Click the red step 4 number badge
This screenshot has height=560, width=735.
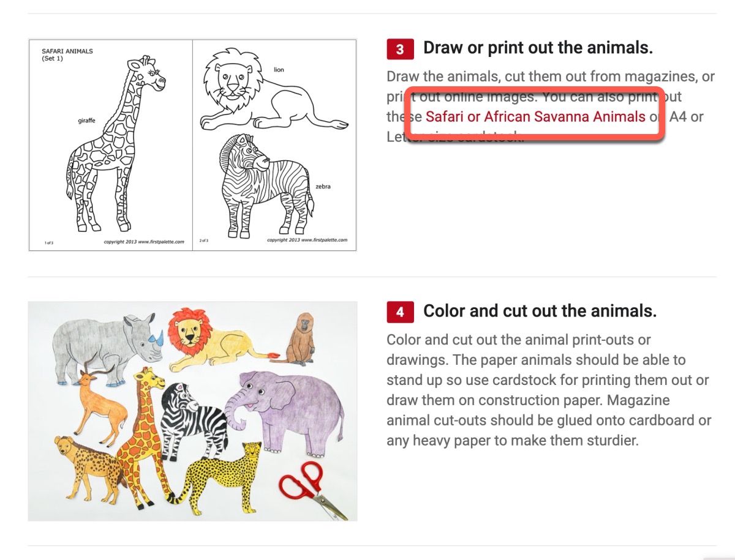pos(400,312)
